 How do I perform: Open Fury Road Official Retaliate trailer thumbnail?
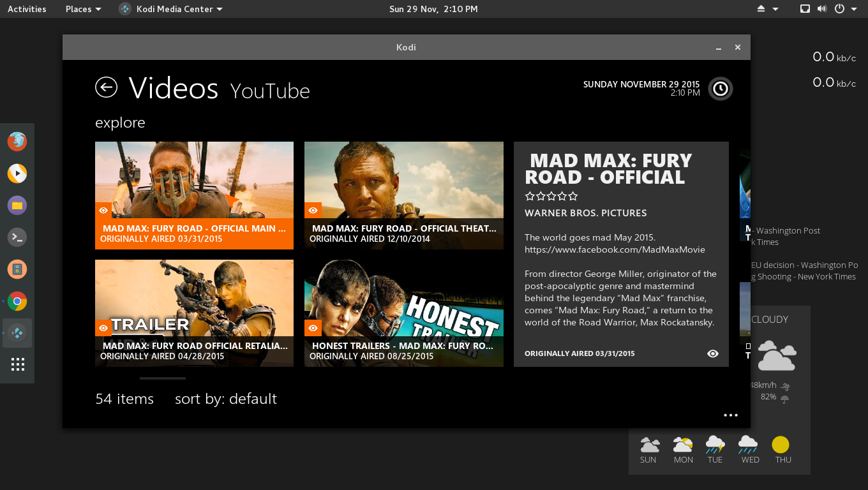click(194, 313)
